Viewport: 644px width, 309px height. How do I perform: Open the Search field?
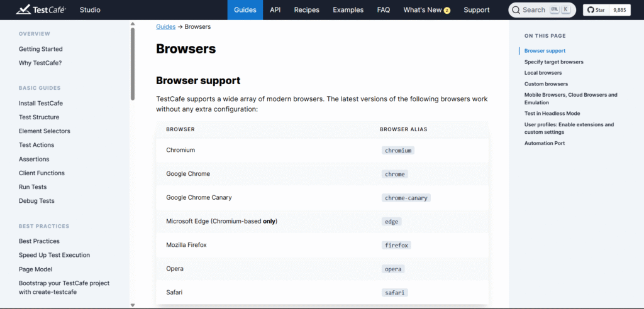coord(542,10)
